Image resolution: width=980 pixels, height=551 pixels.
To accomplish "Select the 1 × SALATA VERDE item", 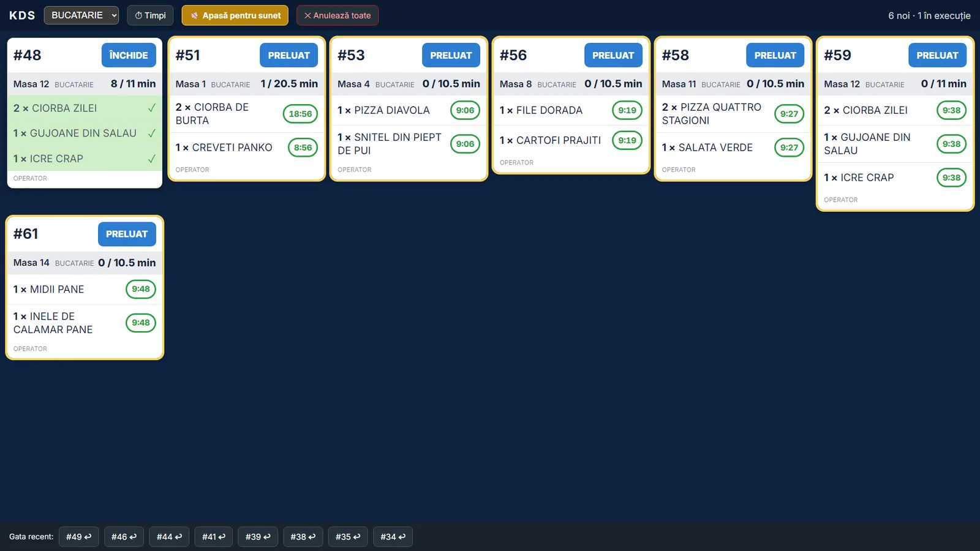I will [x=733, y=148].
